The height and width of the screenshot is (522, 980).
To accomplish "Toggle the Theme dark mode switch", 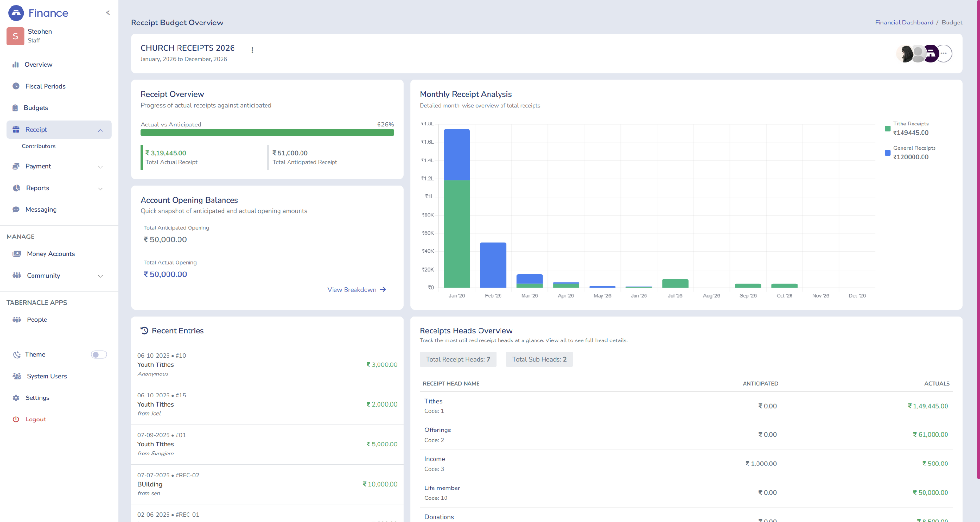I will point(99,354).
